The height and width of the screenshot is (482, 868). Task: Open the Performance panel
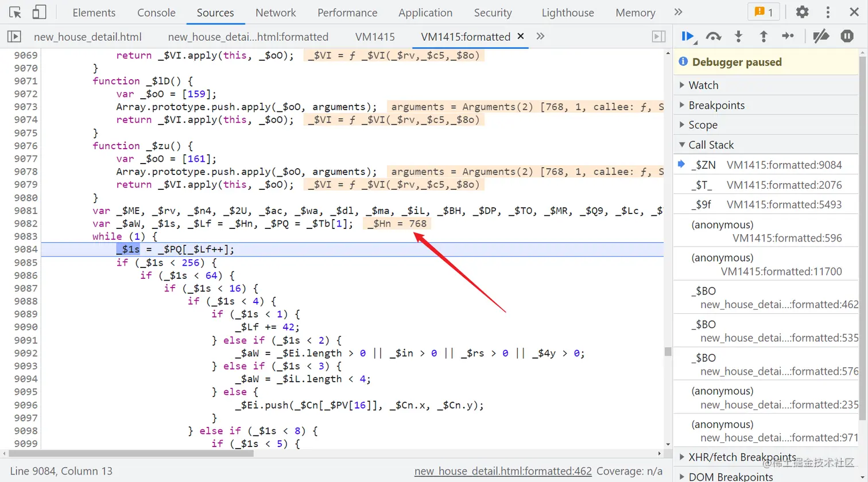point(347,13)
